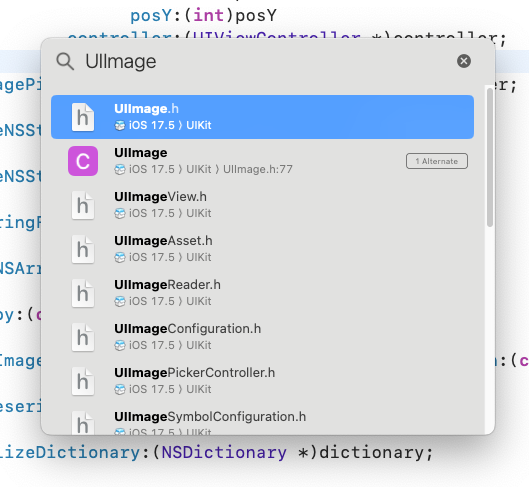Click the UIImagePickerController.h header file icon

click(x=83, y=381)
